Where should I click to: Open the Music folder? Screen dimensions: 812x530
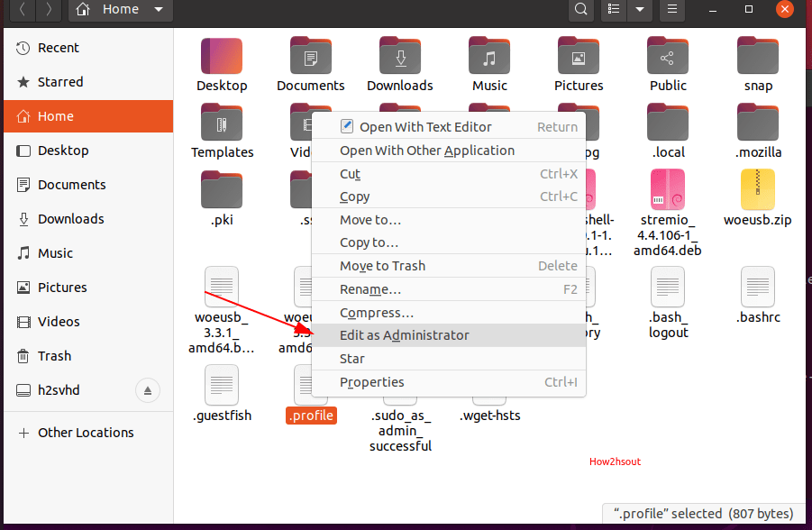pyautogui.click(x=488, y=56)
